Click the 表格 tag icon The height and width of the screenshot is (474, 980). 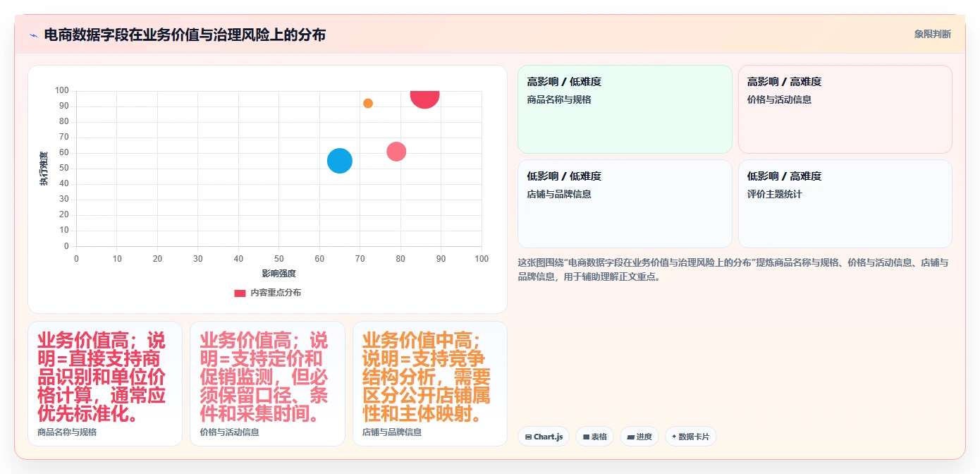click(x=587, y=437)
